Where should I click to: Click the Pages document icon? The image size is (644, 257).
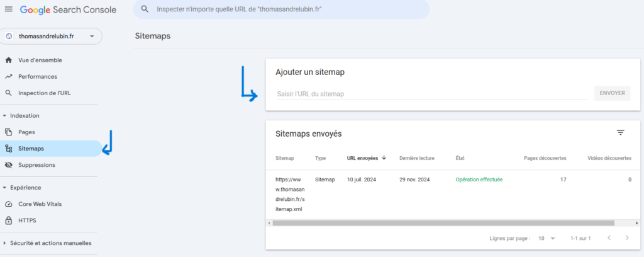click(x=8, y=132)
